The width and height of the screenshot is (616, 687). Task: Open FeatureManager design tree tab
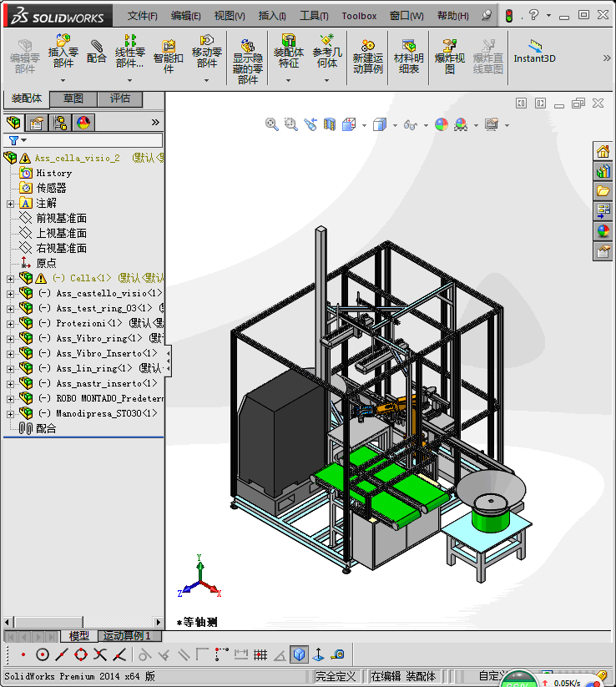13,123
